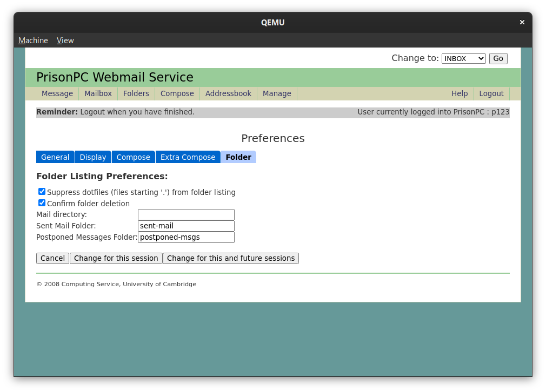The height and width of the screenshot is (392, 546).
Task: Click the Postponed Messages Folder field
Action: pyautogui.click(x=187, y=237)
